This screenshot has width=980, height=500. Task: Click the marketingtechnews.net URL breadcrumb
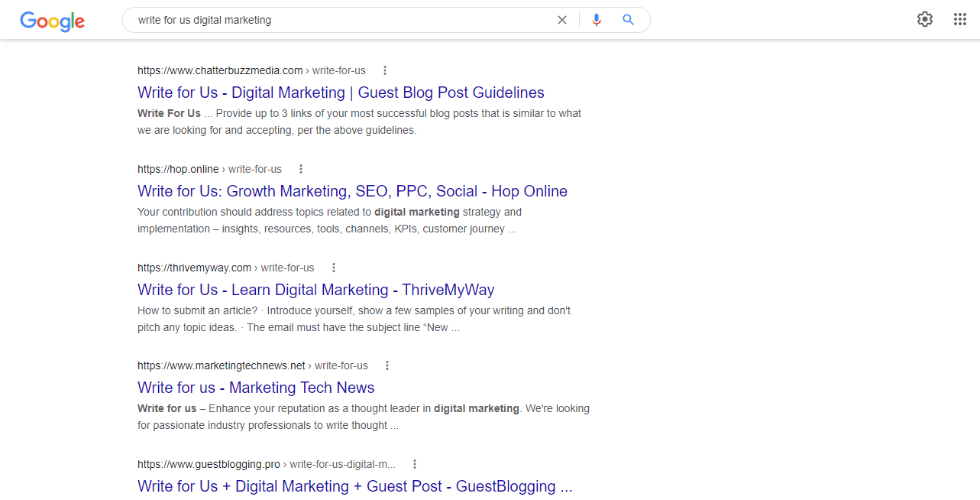click(x=252, y=365)
